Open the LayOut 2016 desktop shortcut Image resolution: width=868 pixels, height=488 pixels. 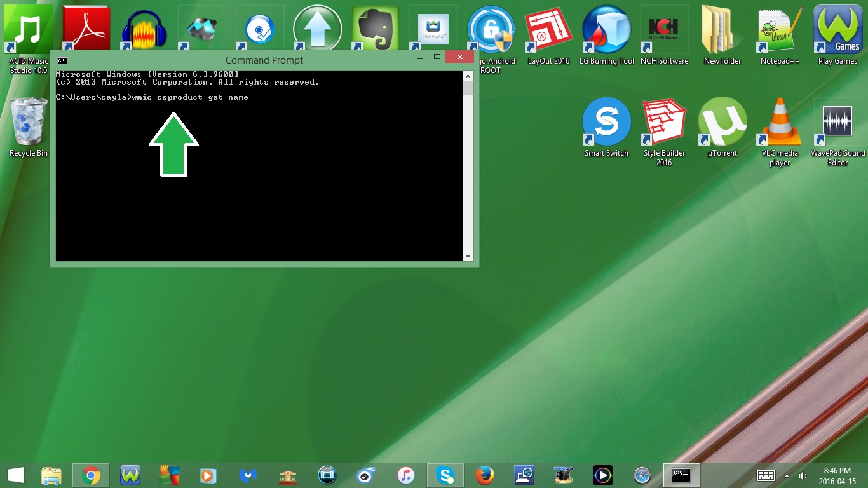548,35
